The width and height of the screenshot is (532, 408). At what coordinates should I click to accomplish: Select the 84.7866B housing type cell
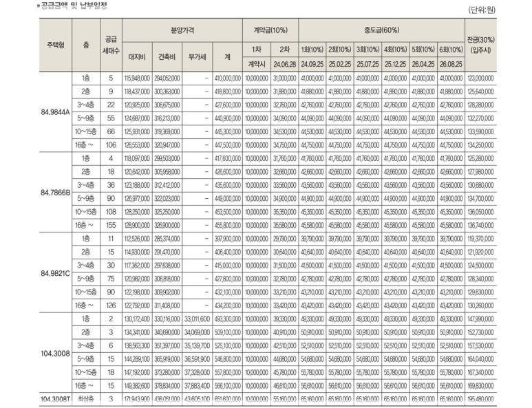55,192
